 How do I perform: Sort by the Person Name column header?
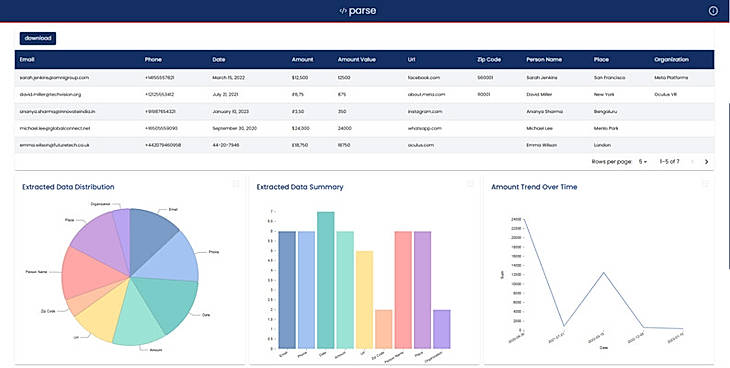pos(544,60)
